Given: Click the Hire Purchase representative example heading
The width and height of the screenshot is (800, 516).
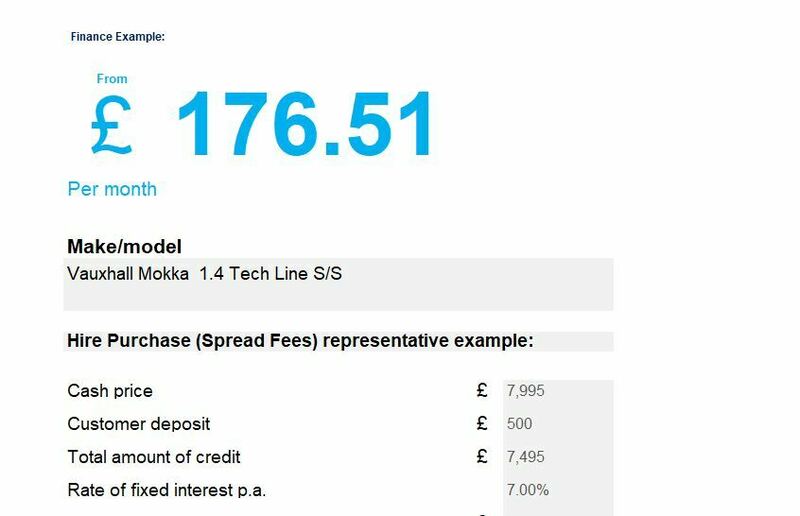Looking at the screenshot, I should pos(300,341).
